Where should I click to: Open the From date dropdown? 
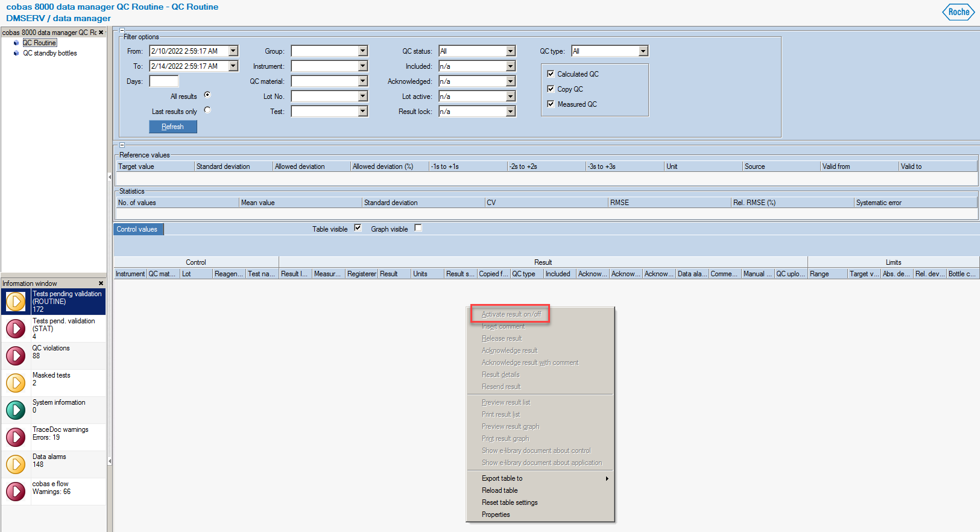tap(233, 51)
